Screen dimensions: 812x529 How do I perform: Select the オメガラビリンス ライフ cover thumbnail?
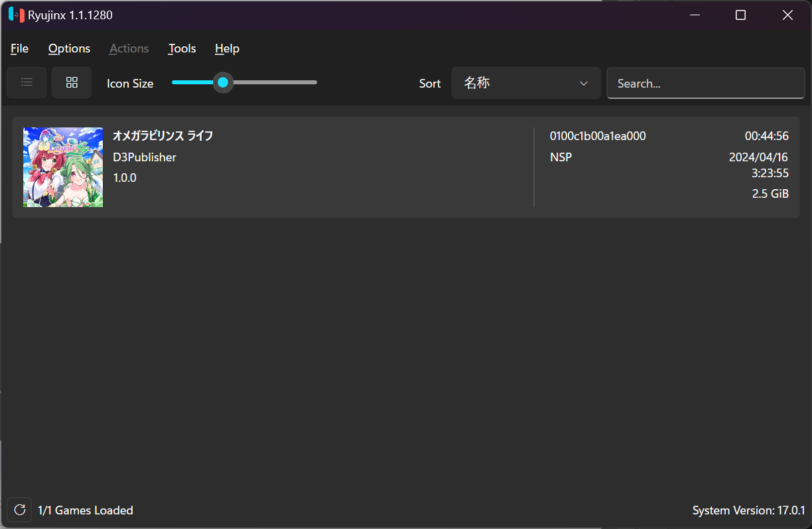63,167
